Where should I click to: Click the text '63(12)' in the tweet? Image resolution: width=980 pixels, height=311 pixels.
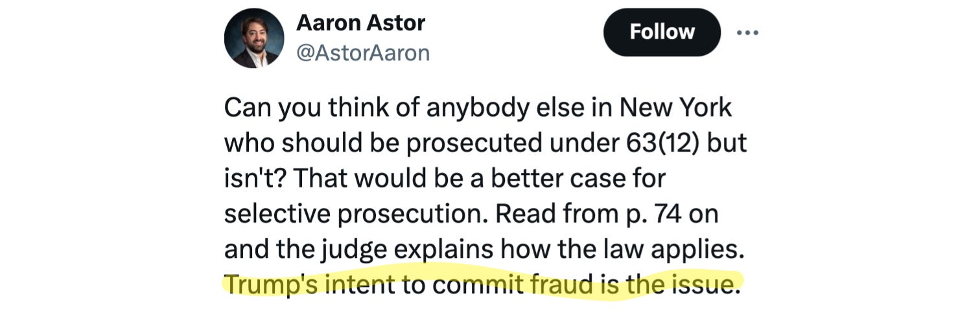[662, 143]
